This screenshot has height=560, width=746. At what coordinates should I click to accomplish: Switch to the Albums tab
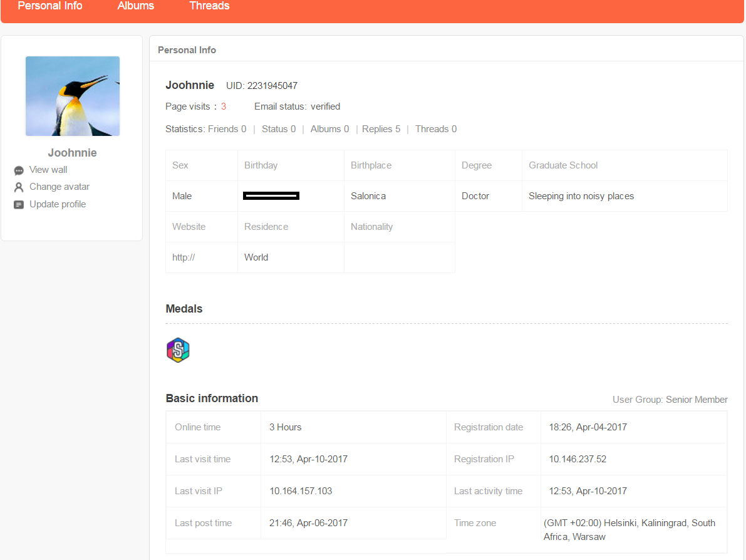click(136, 6)
